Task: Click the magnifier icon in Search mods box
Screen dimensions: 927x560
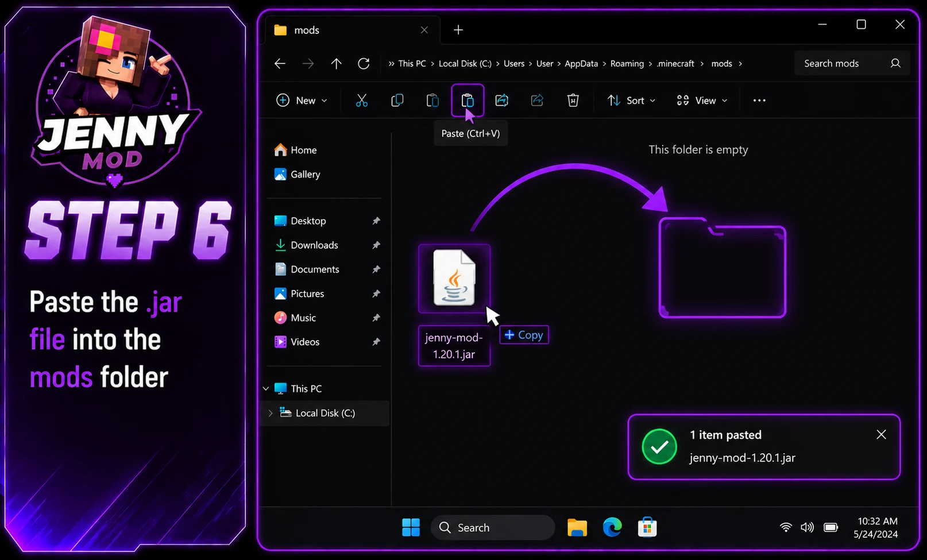Action: point(895,63)
